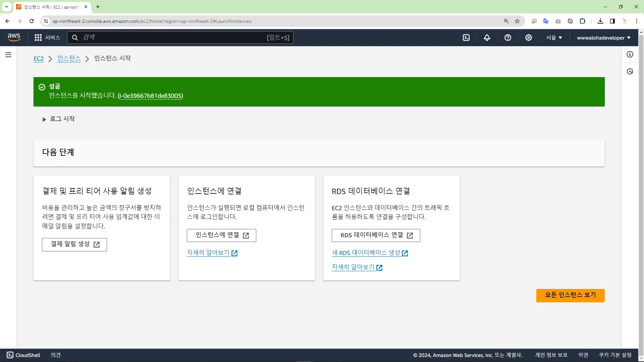
Task: Open the info panel icon on the right
Action: tap(630, 54)
